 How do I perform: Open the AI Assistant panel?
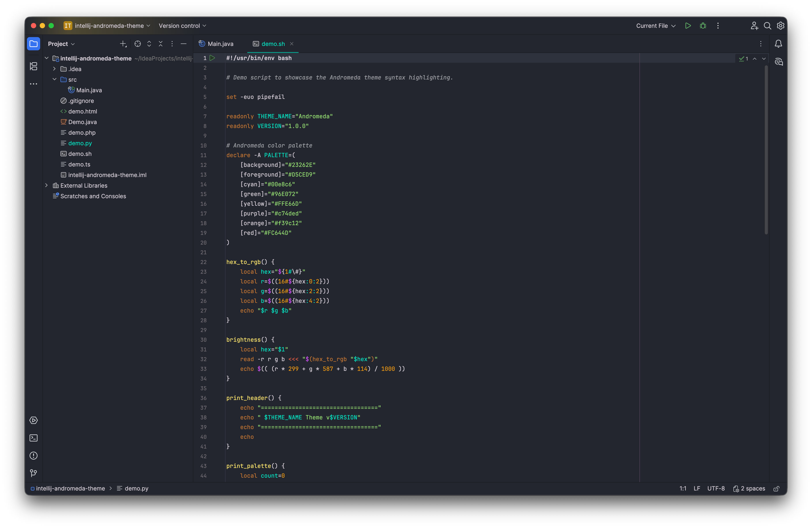(779, 62)
